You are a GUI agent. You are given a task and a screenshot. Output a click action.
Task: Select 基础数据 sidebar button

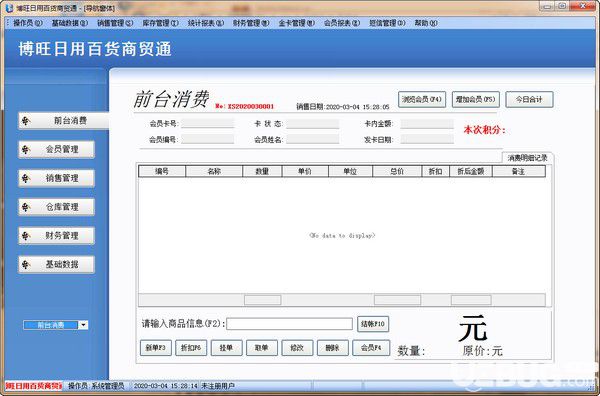point(56,264)
